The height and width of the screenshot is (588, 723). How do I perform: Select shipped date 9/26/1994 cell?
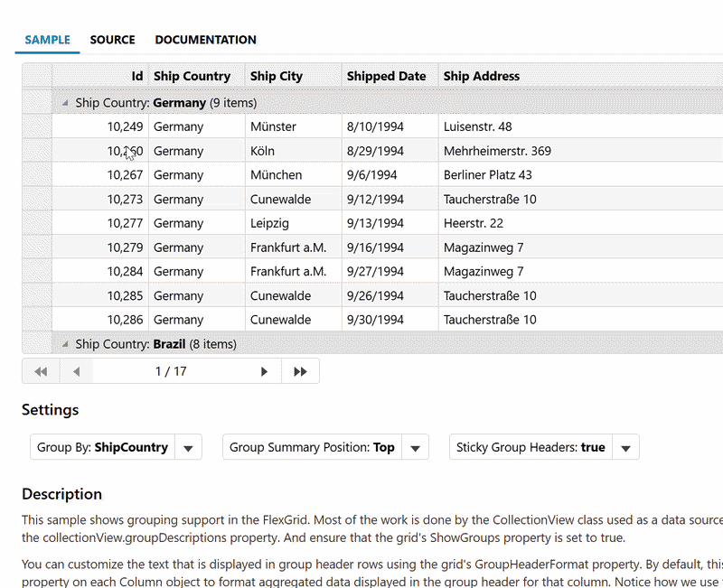coord(390,295)
